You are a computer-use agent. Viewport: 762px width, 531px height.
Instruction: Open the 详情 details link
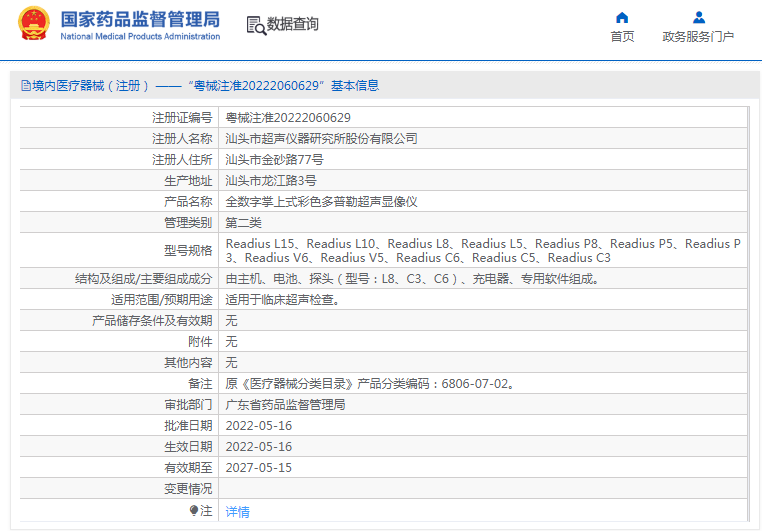pyautogui.click(x=238, y=512)
